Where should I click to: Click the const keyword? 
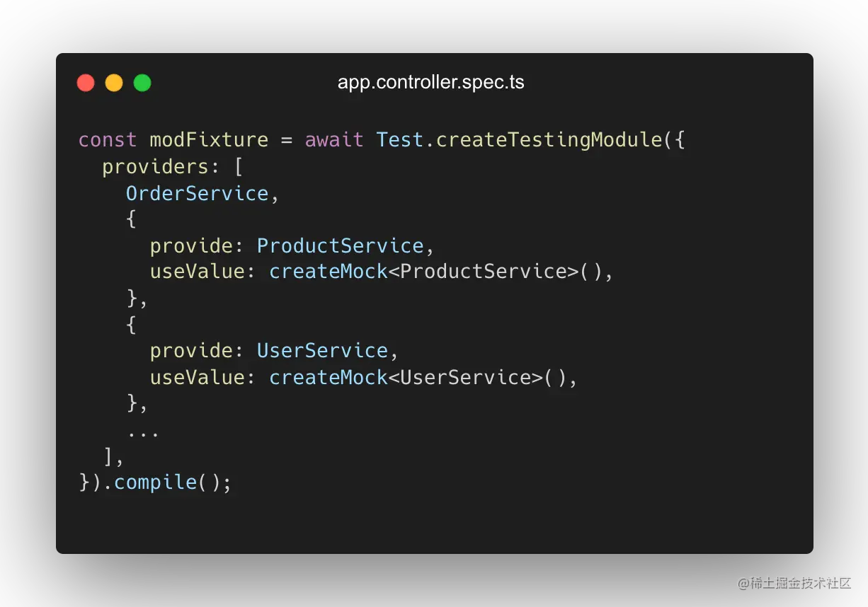click(x=108, y=139)
